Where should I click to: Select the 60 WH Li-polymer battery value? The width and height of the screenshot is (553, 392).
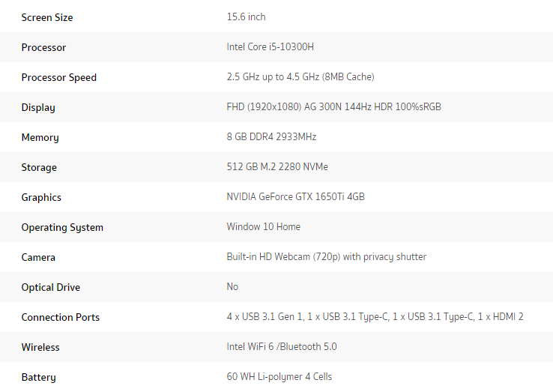279,376
